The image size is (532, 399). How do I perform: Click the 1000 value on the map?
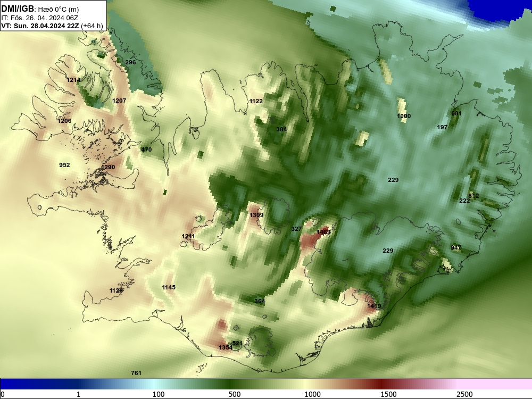tap(404, 116)
